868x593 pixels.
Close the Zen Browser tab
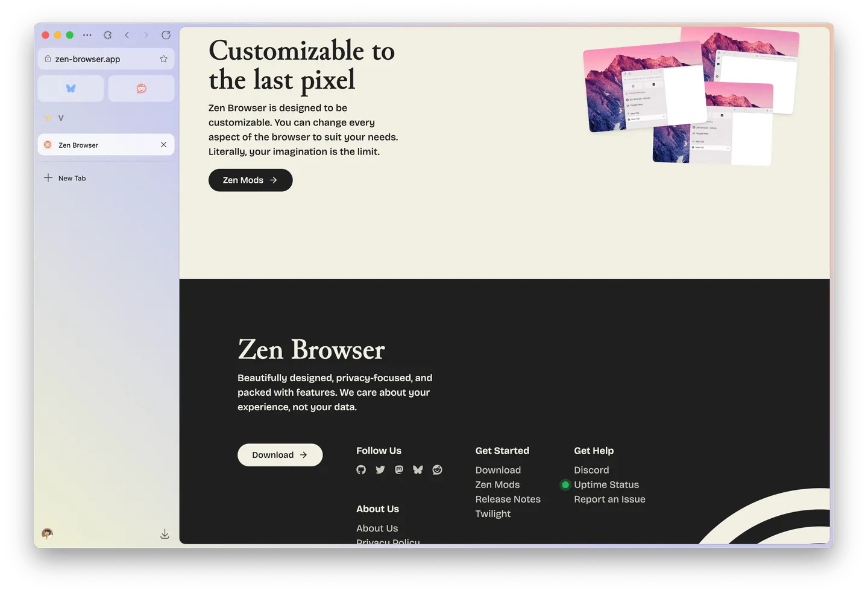163,145
